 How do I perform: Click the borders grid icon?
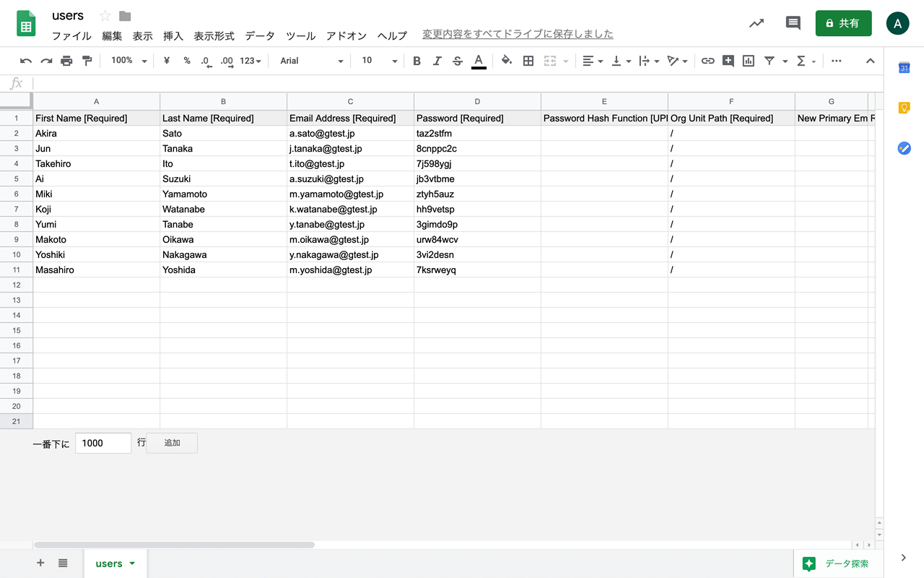pyautogui.click(x=528, y=61)
